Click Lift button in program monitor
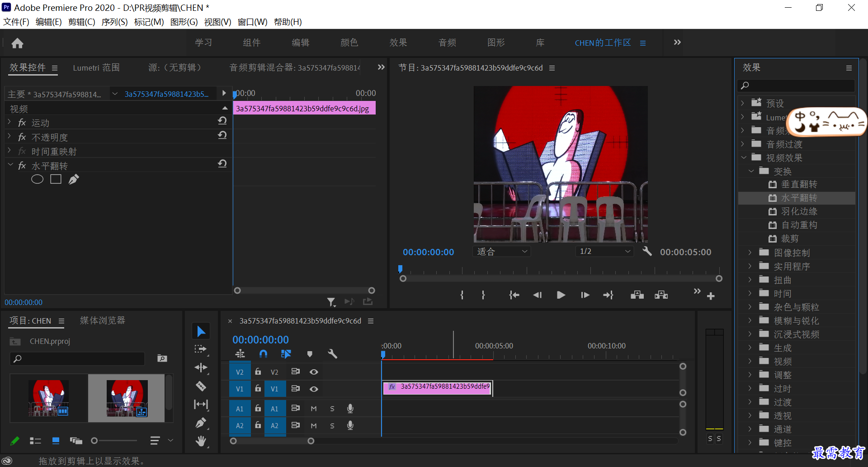 point(637,295)
